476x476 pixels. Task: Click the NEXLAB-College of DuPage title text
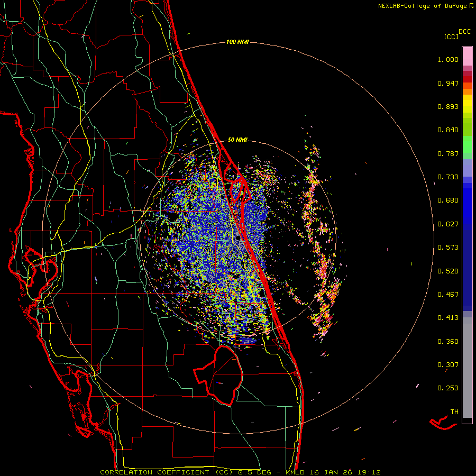(x=423, y=6)
